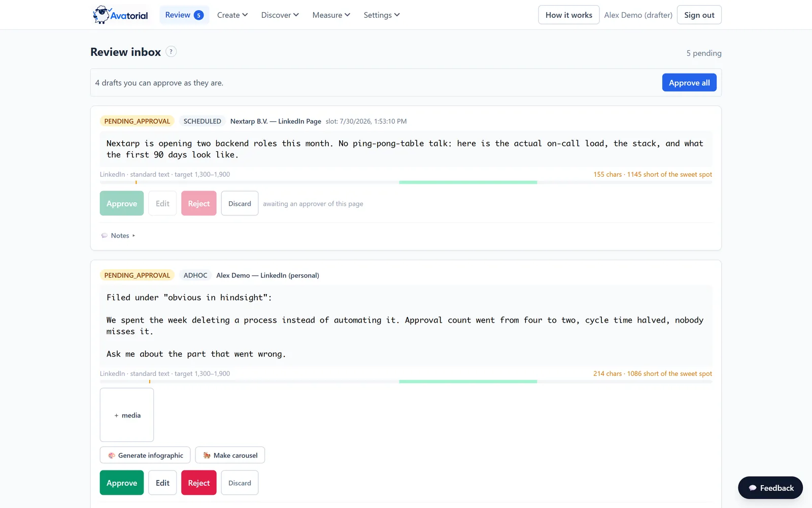This screenshot has width=812, height=508.
Task: Click '214 chars · 1086 short' status text
Action: 653,373
